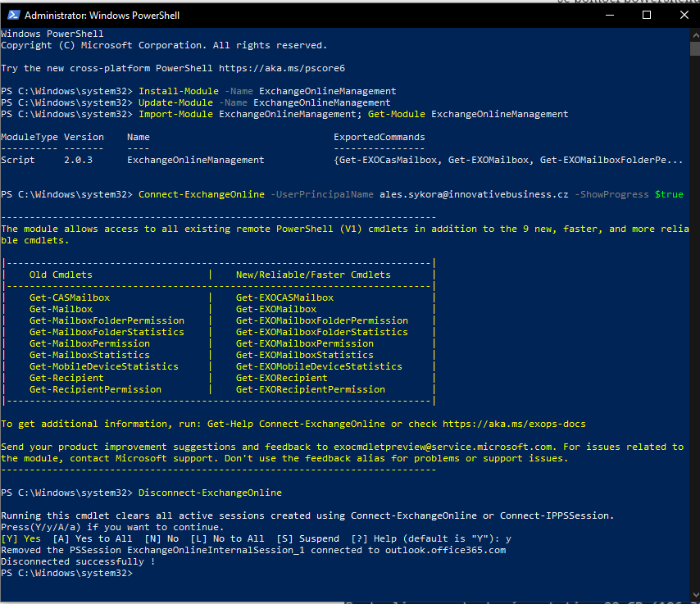The height and width of the screenshot is (604, 700).
Task: Click Get-EXOMobileDeviceStatistics in the New Cmdlets column
Action: 319,366
